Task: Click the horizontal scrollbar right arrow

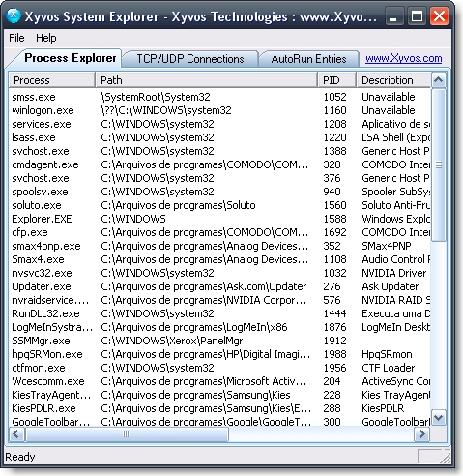Action: 421,434
